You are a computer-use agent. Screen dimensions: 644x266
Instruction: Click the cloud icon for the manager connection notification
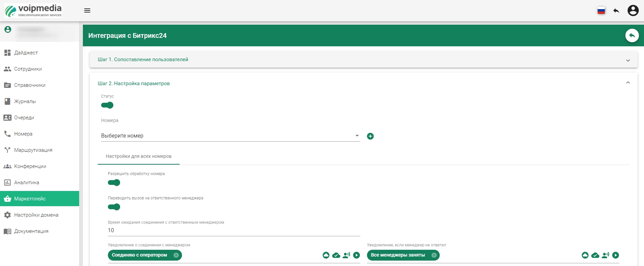click(326, 255)
